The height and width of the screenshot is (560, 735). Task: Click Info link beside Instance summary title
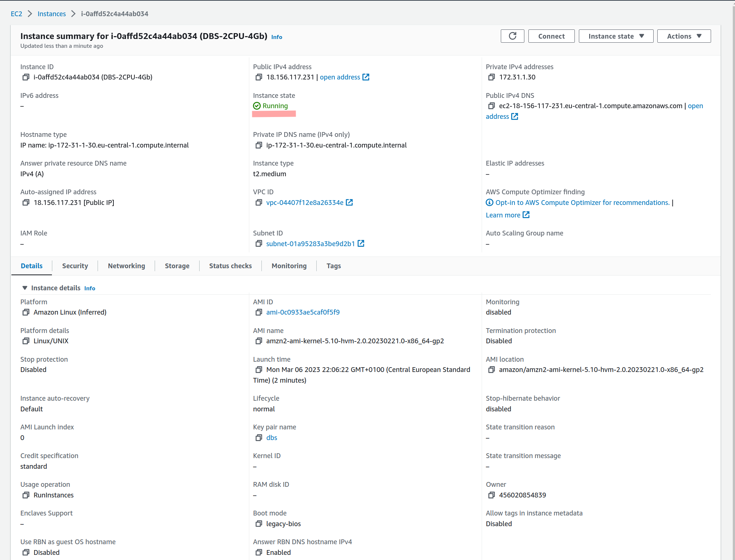pyautogui.click(x=277, y=37)
